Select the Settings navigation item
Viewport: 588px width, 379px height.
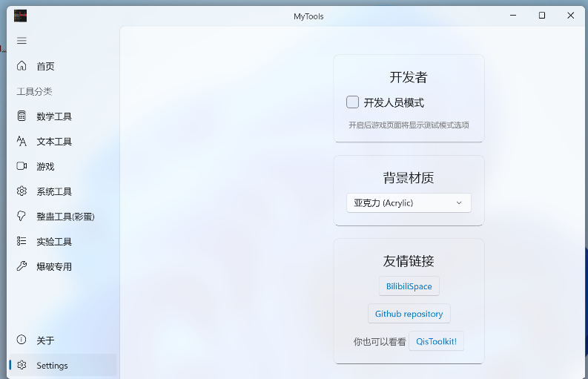coord(63,365)
